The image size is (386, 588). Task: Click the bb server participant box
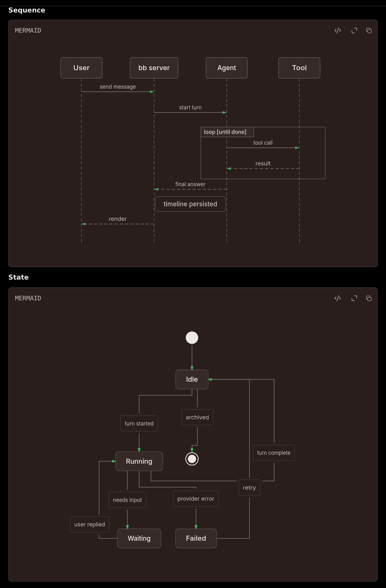(x=154, y=68)
